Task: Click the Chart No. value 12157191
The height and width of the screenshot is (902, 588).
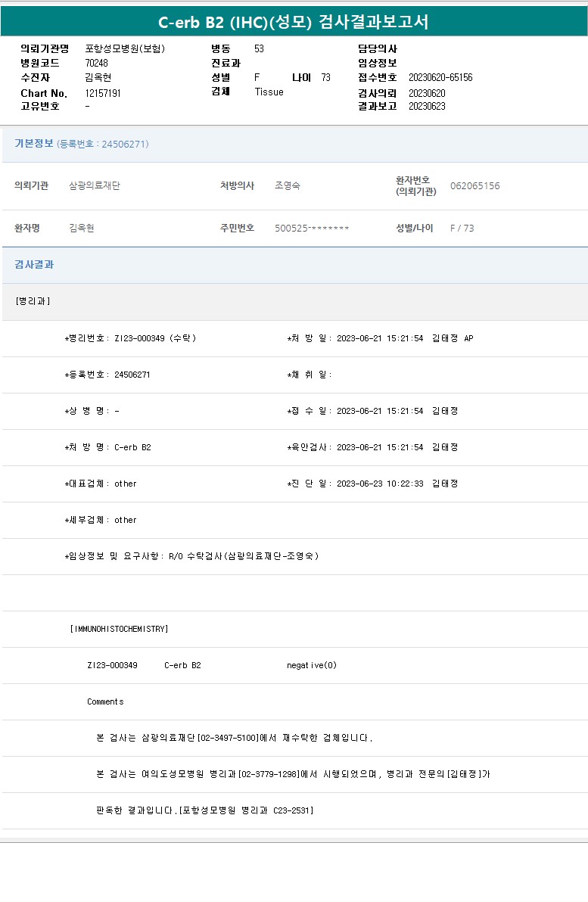Action: click(103, 93)
